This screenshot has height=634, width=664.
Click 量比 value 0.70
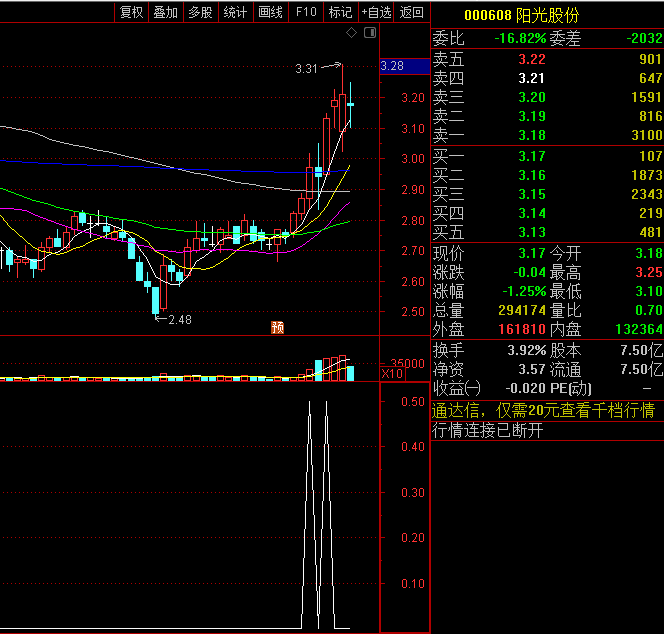point(649,310)
